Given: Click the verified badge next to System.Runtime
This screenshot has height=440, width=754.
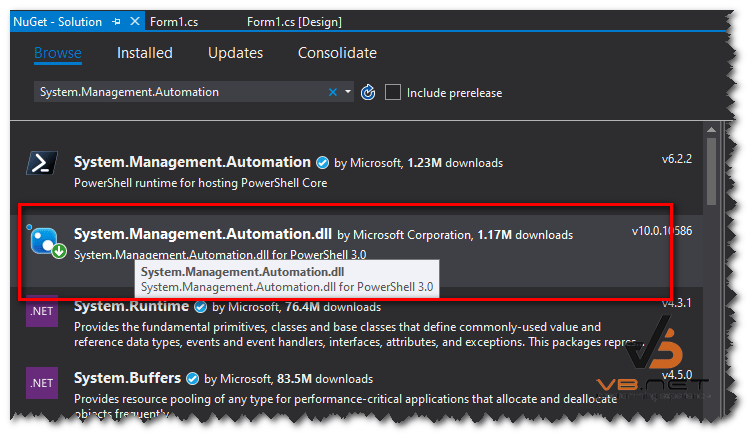Looking at the screenshot, I should pos(201,307).
